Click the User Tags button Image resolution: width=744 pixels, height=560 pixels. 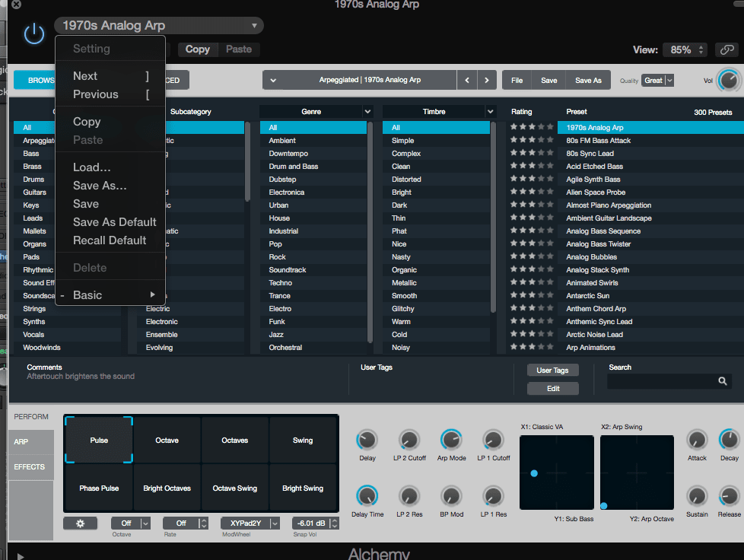pos(553,371)
